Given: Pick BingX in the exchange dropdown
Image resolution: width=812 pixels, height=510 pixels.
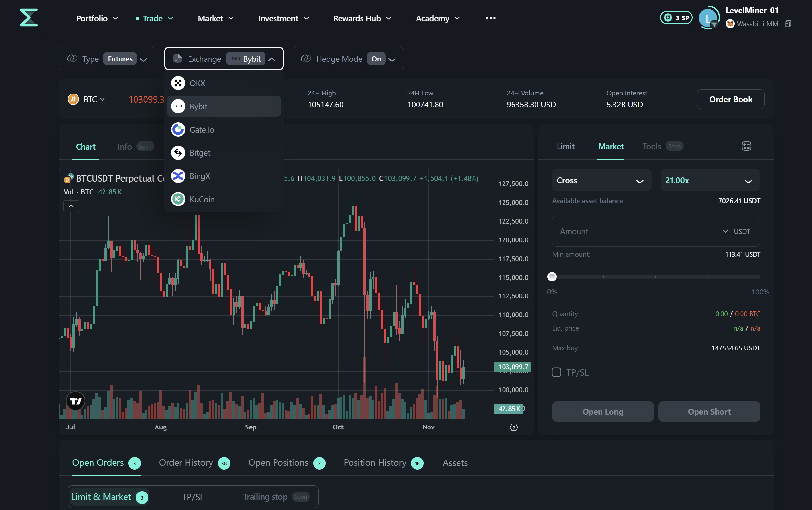Looking at the screenshot, I should point(224,176).
